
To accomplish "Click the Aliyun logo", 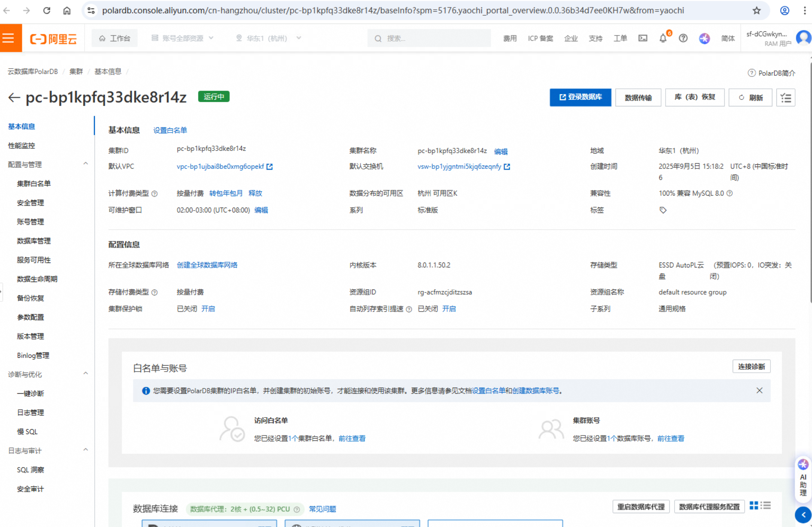I will pos(53,39).
